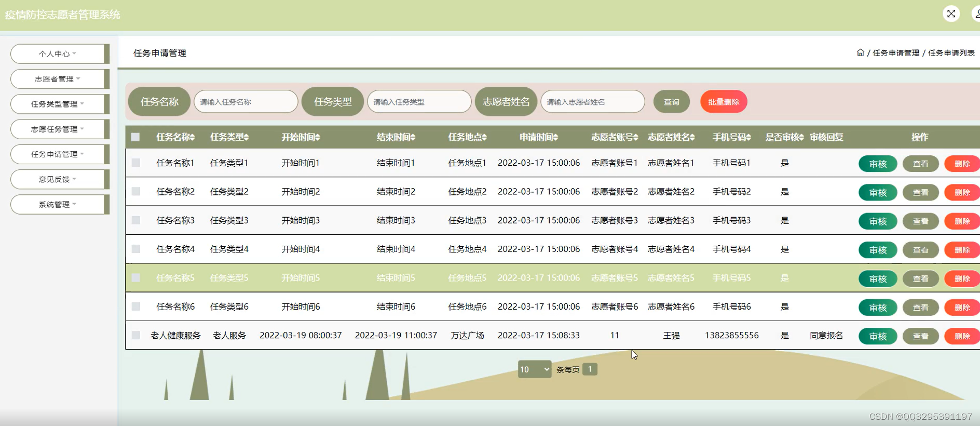Check the row for 任务名称4
980x426 pixels.
(135, 249)
